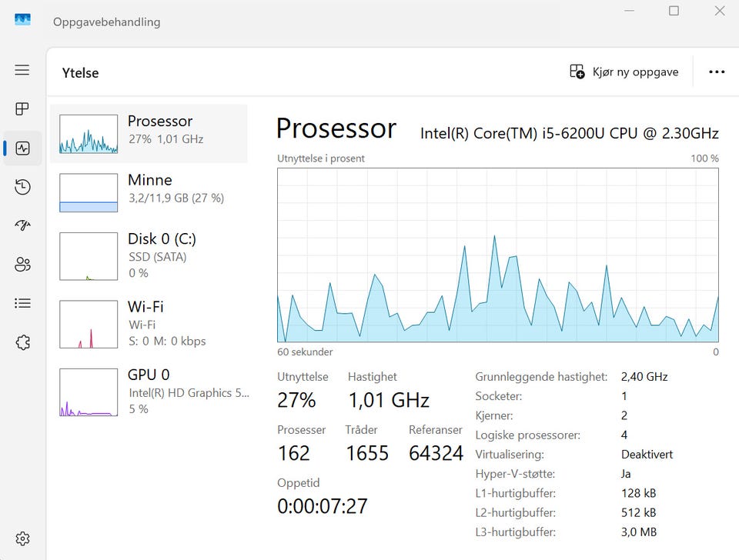Click the 1655 threads count
739x560 pixels.
click(367, 453)
